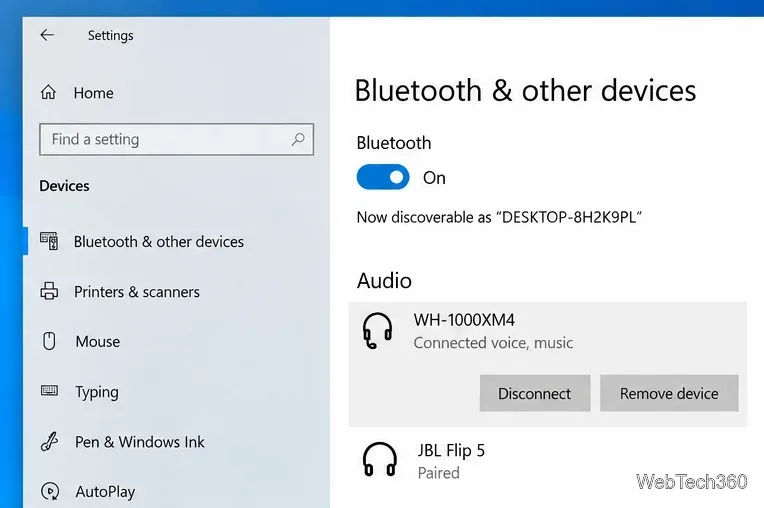764x508 pixels.
Task: Click the discoverable as DESKTOP-8H2K9PL text
Action: click(499, 217)
